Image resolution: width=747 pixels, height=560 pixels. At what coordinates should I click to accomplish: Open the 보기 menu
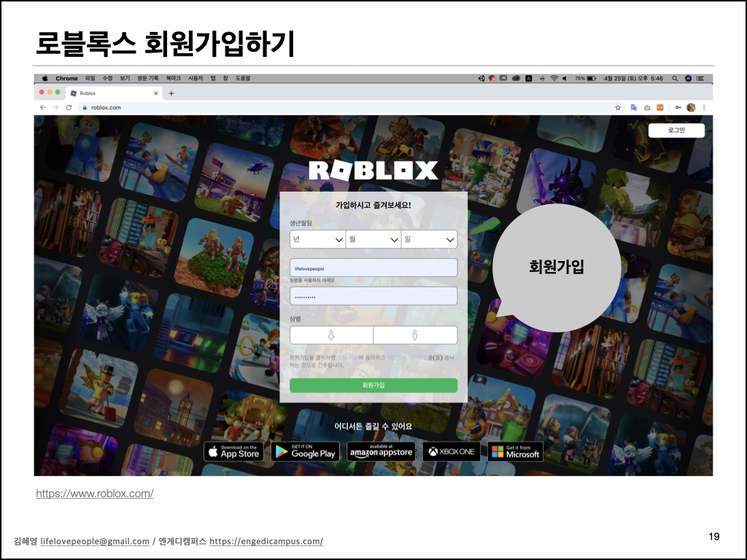(x=125, y=78)
